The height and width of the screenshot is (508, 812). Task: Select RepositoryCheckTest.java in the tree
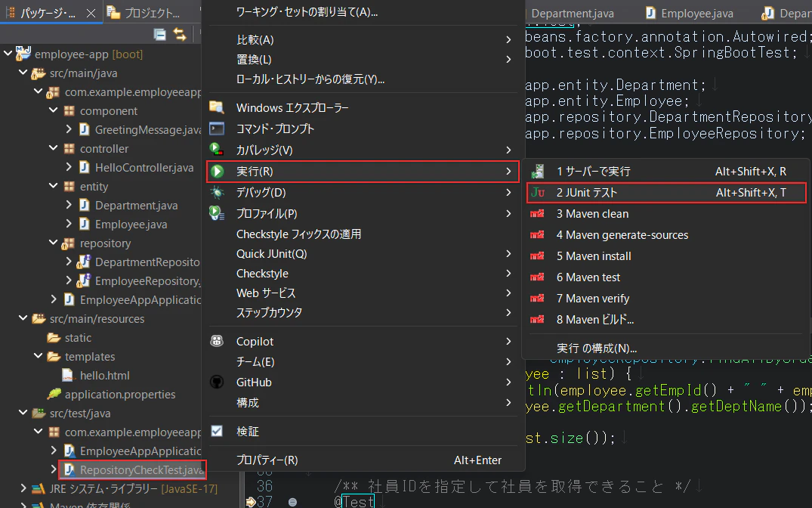[x=134, y=470]
